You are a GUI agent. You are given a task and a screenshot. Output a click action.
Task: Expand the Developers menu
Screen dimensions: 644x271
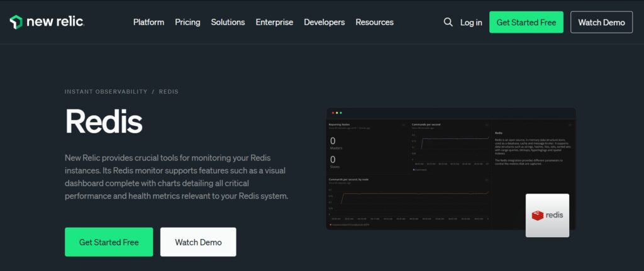pos(324,22)
